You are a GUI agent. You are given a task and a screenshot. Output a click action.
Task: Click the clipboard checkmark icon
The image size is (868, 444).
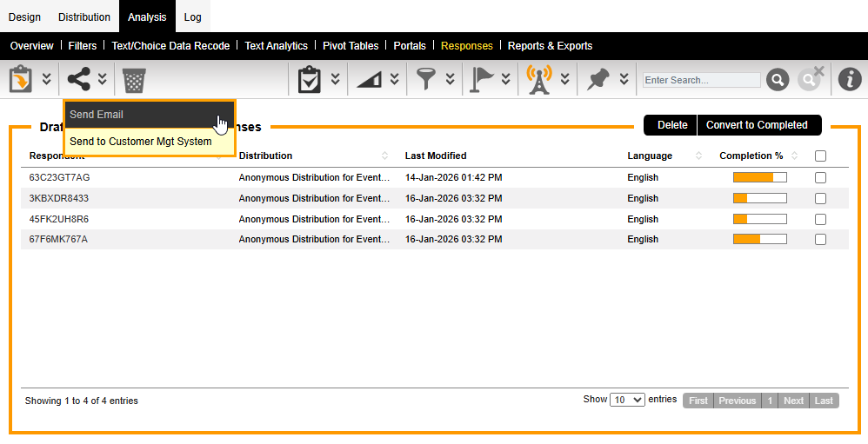point(309,80)
